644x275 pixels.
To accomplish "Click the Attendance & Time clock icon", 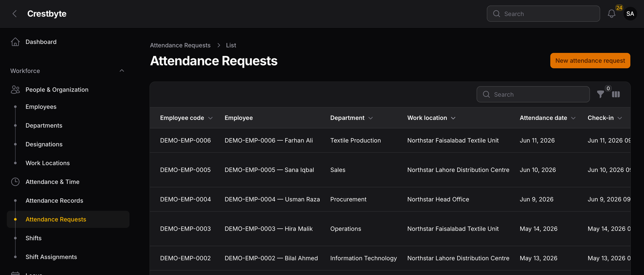I will tap(15, 182).
